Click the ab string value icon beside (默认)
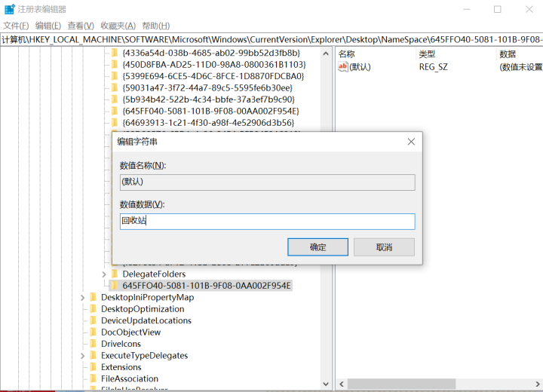Image resolution: width=543 pixels, height=392 pixels. click(343, 67)
